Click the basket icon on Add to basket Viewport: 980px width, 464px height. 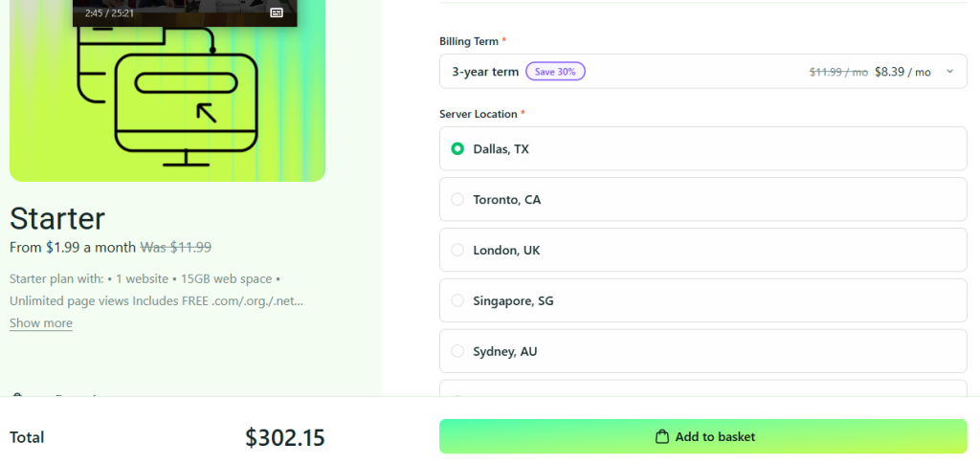pos(661,436)
